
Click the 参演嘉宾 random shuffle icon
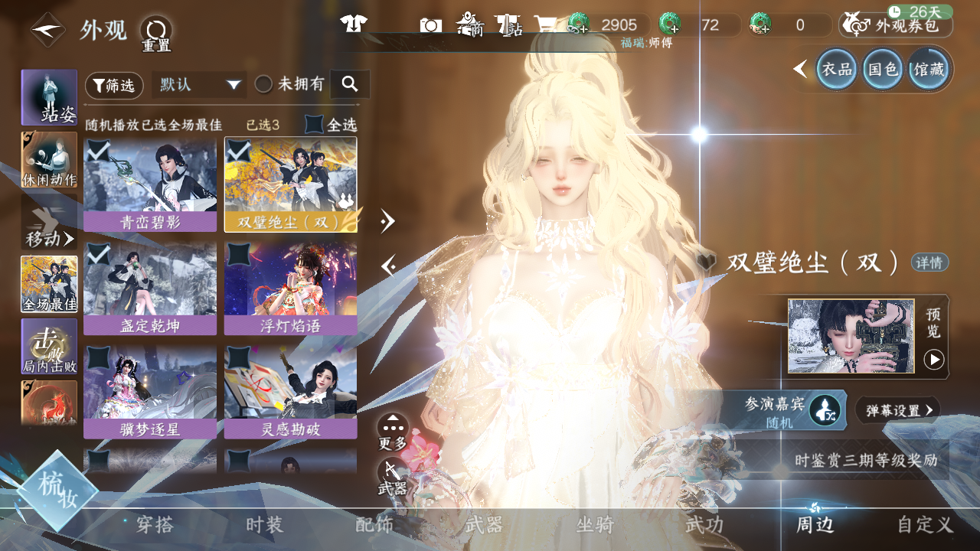pyautogui.click(x=825, y=411)
